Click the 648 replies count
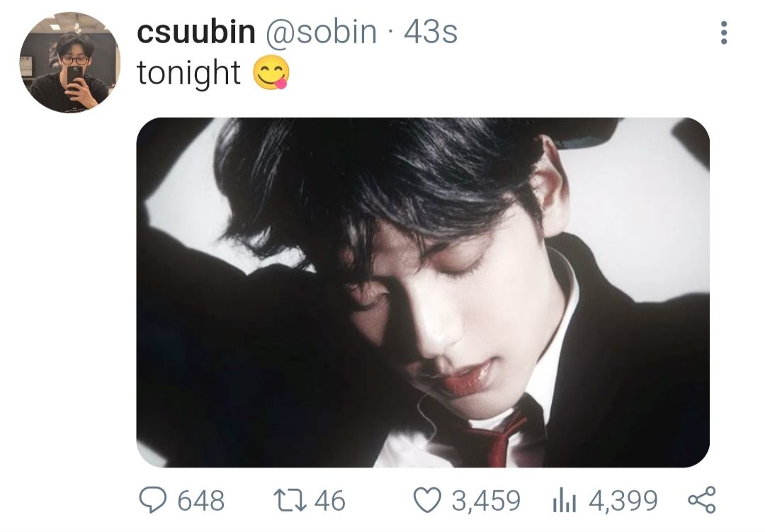The width and height of the screenshot is (765, 532). coord(200,501)
